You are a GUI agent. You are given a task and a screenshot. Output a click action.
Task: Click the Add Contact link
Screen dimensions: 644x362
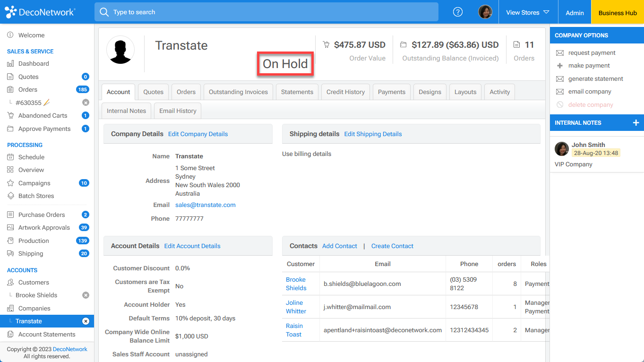(x=340, y=246)
